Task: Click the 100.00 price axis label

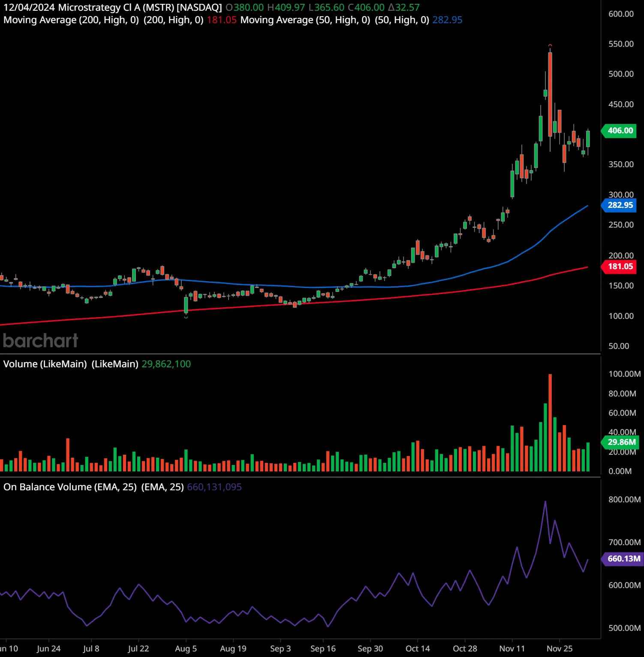Action: pyautogui.click(x=621, y=316)
